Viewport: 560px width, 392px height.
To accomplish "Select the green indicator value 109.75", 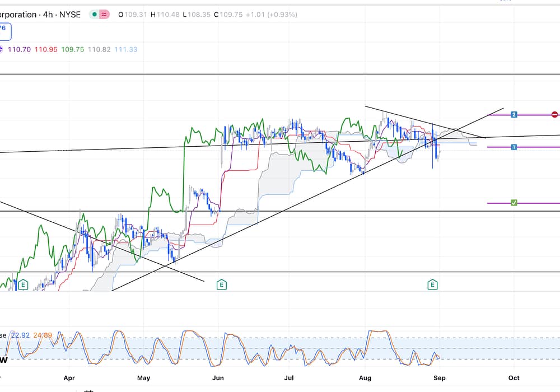I will pos(73,49).
